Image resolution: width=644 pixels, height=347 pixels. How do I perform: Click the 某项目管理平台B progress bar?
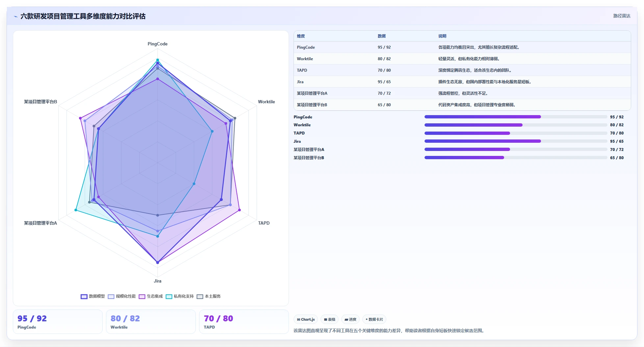point(516,158)
